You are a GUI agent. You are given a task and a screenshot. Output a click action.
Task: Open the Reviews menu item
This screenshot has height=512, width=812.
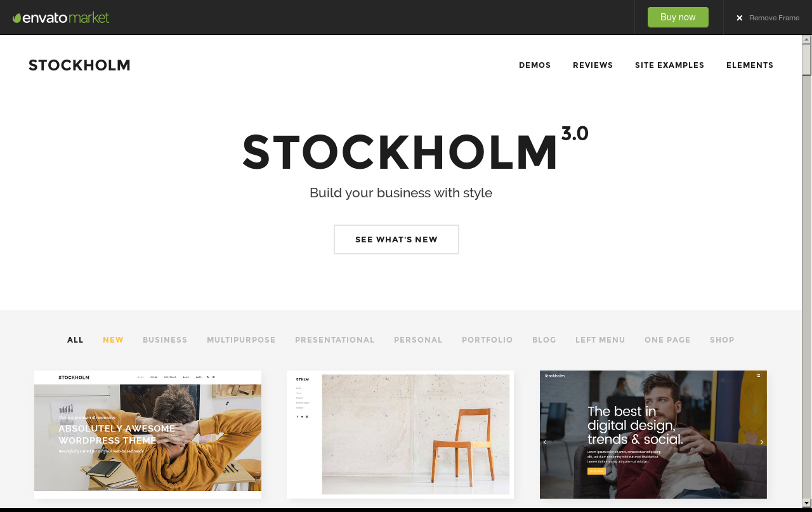coord(593,65)
